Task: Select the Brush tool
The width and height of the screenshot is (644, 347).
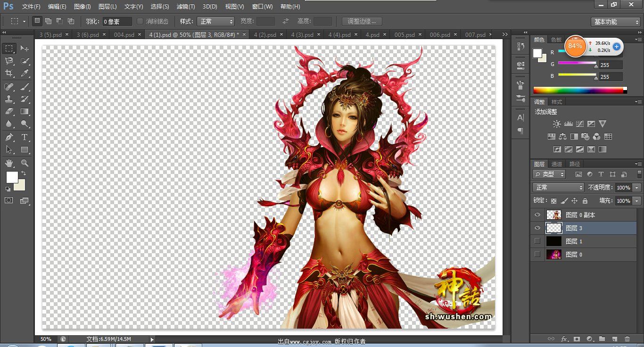Action: click(25, 87)
